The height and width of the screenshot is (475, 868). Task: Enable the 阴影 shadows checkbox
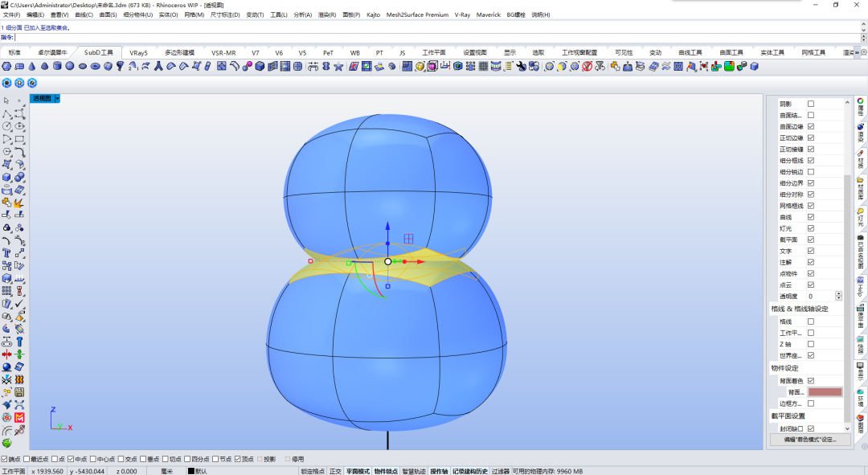point(810,104)
